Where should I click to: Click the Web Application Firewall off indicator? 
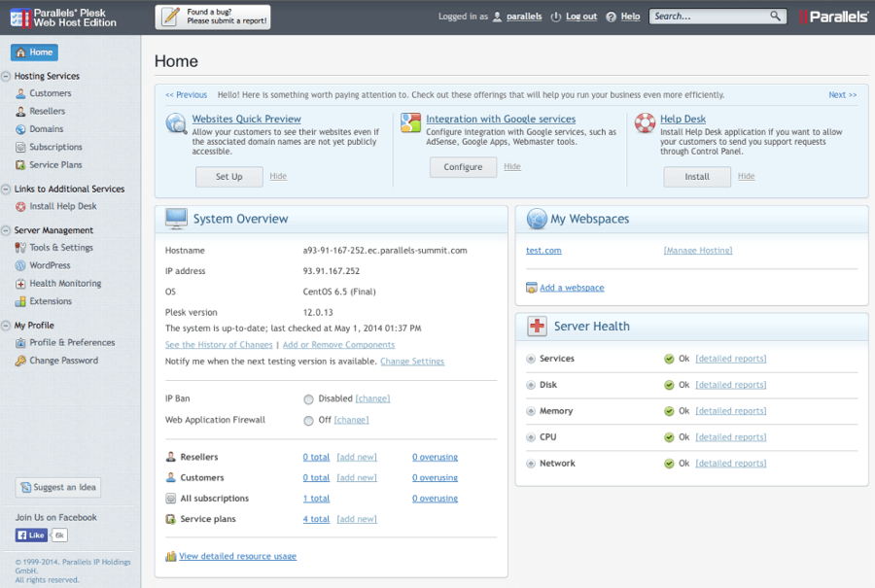click(x=308, y=421)
